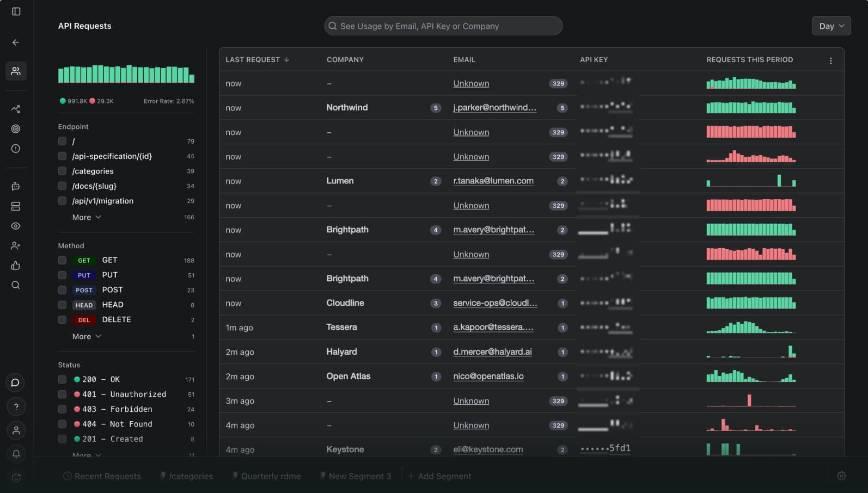Open the users group sidebar icon

(x=16, y=71)
